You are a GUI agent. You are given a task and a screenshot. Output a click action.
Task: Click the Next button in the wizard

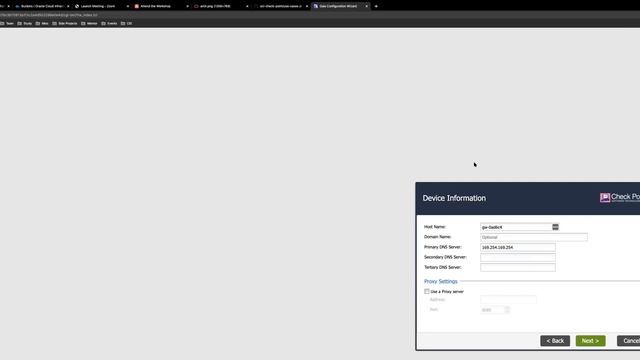pos(590,341)
